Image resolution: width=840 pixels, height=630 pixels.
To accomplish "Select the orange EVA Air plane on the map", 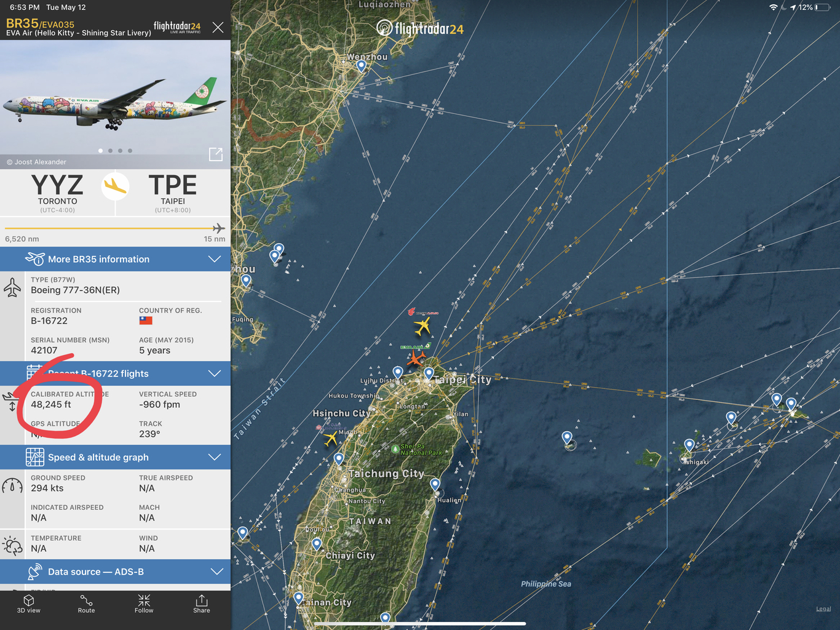I will tap(416, 357).
